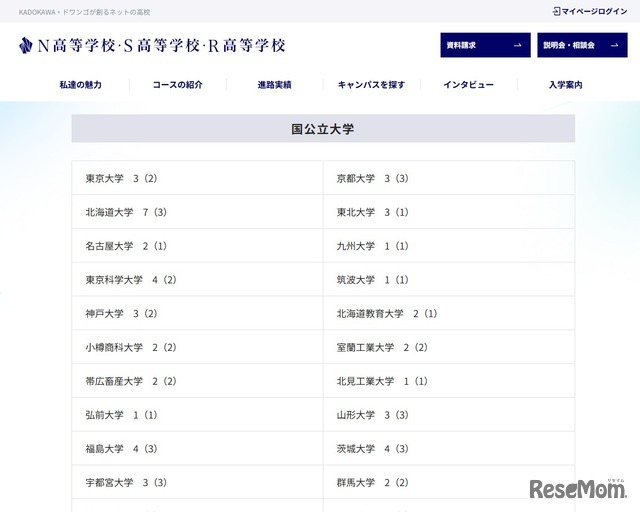
Task: Select the 帯広畜産大学 2 (2) cell
Action: pos(198,381)
